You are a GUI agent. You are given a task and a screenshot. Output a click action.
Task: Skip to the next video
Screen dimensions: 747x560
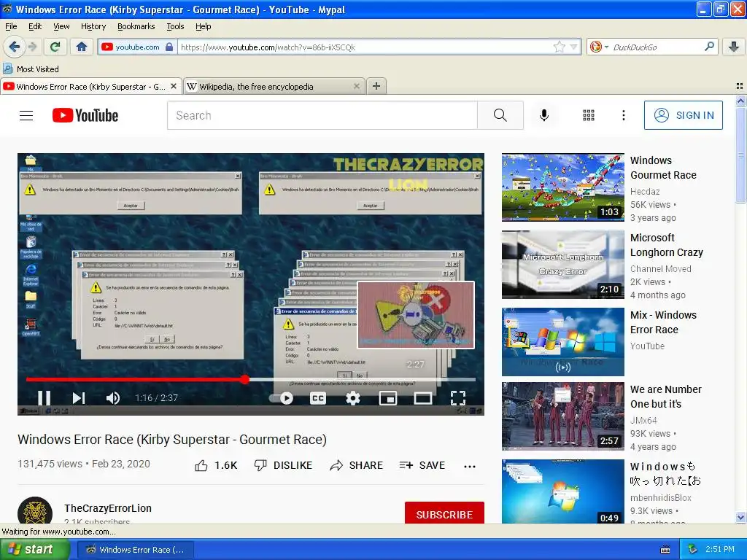click(x=79, y=397)
